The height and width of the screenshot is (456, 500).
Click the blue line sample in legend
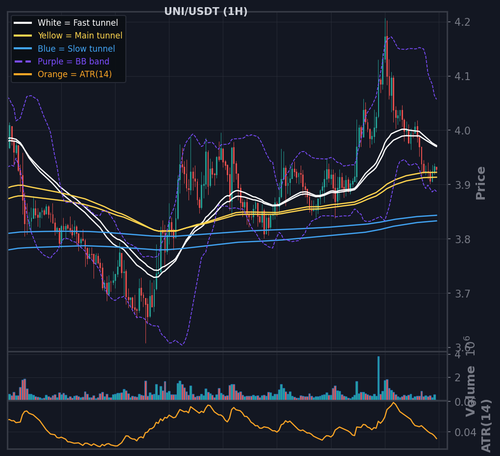[23, 48]
